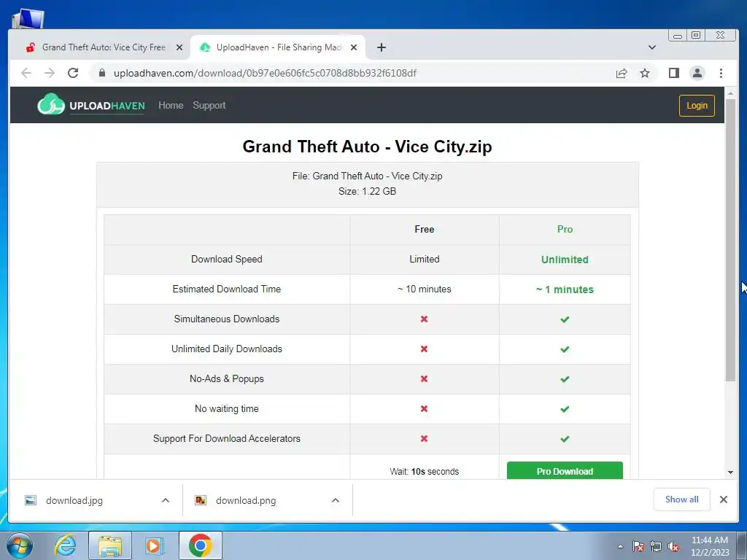Screen dimensions: 747x560
Task: Open Action Center flag tray icon
Action: [x=638, y=547]
